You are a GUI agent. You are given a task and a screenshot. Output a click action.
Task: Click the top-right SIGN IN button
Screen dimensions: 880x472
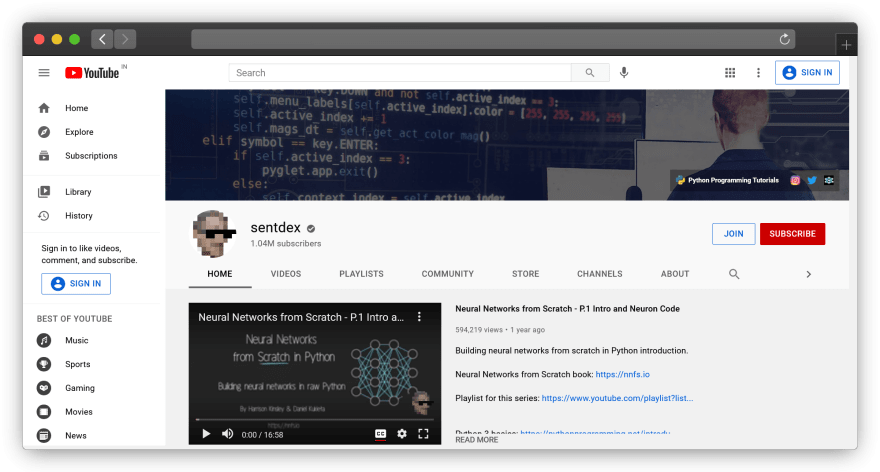click(x=807, y=72)
